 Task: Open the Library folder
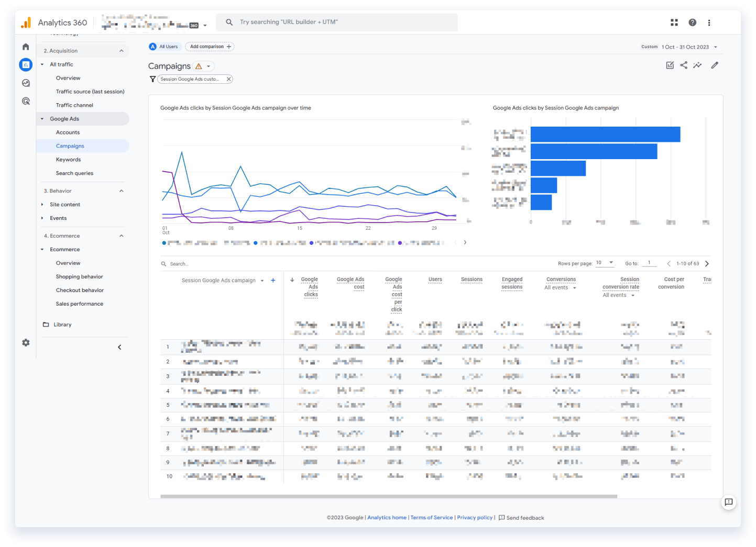tap(57, 325)
